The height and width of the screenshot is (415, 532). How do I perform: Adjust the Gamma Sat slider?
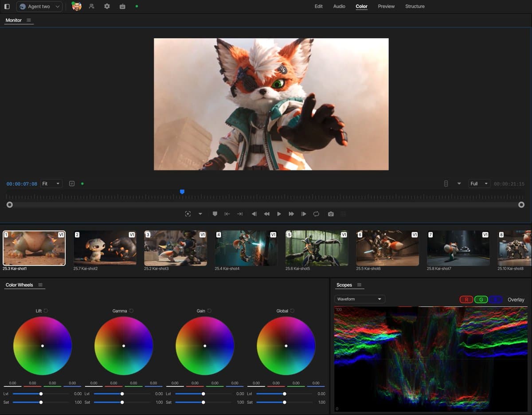[x=122, y=402]
